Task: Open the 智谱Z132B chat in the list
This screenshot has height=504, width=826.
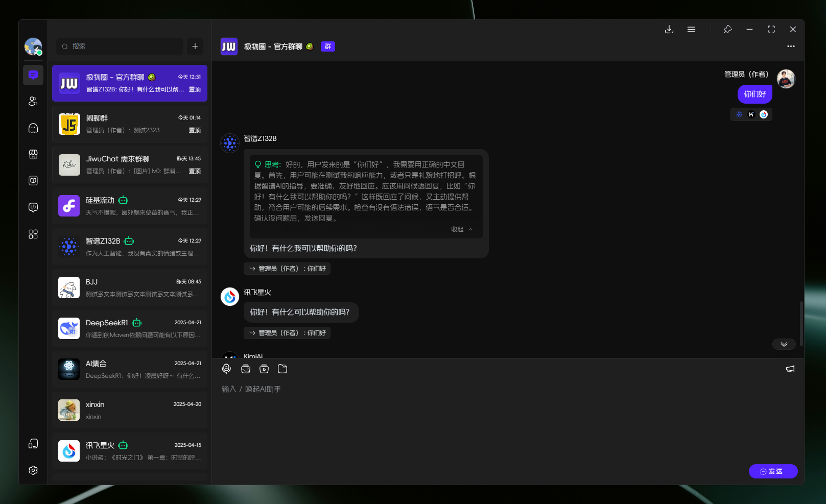Action: point(130,247)
